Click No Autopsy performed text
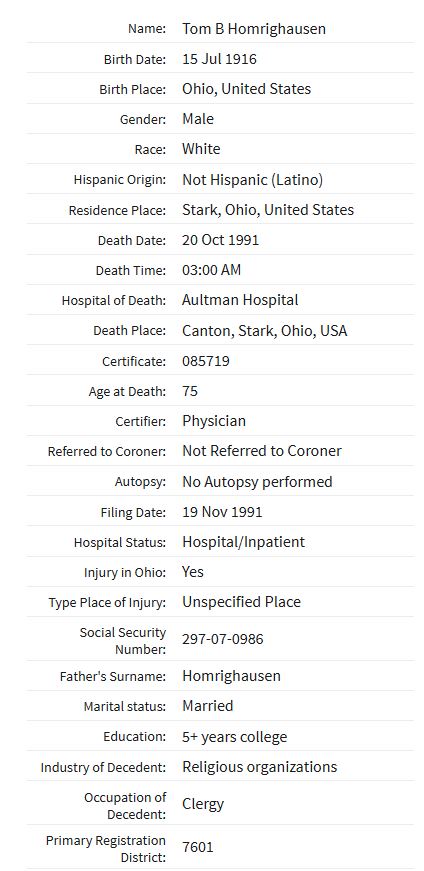The height and width of the screenshot is (871, 424). (257, 482)
